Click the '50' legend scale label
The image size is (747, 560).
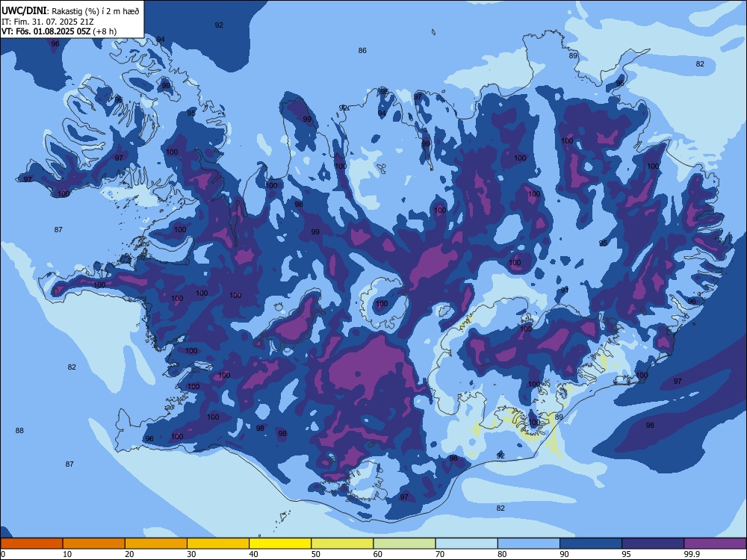pos(315,554)
